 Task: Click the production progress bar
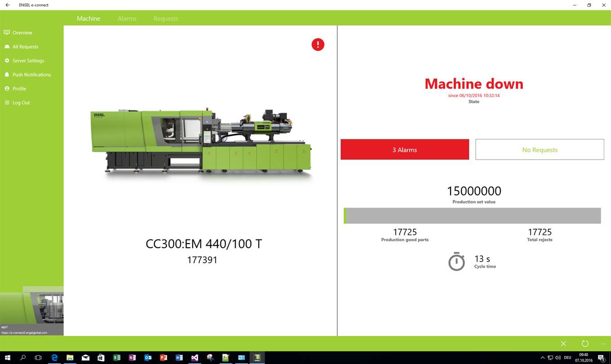(x=472, y=216)
